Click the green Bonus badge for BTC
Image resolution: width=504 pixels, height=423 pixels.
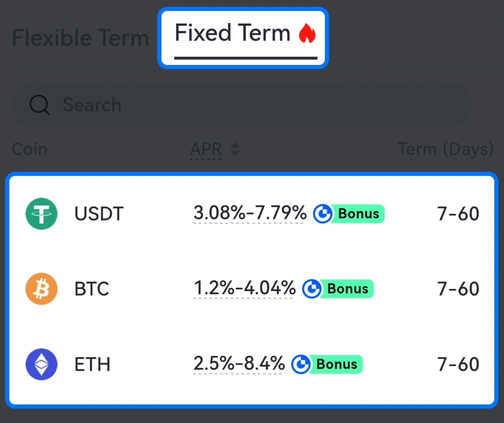click(x=348, y=289)
